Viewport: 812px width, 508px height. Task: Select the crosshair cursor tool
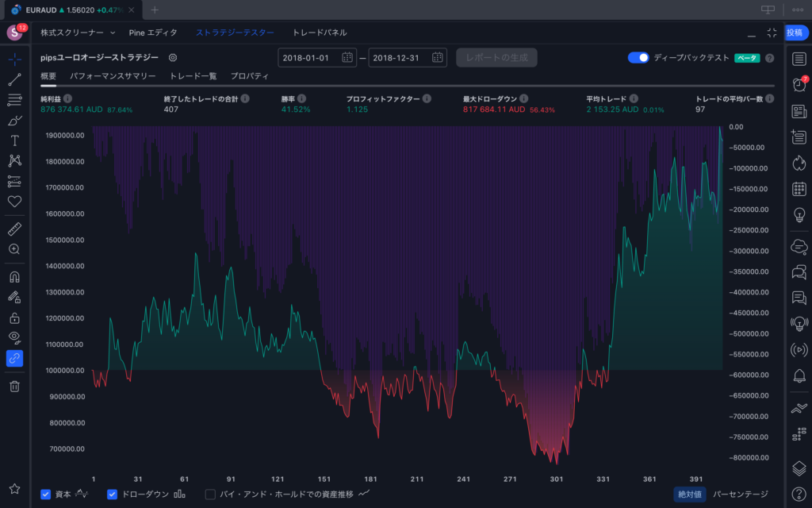click(x=14, y=59)
